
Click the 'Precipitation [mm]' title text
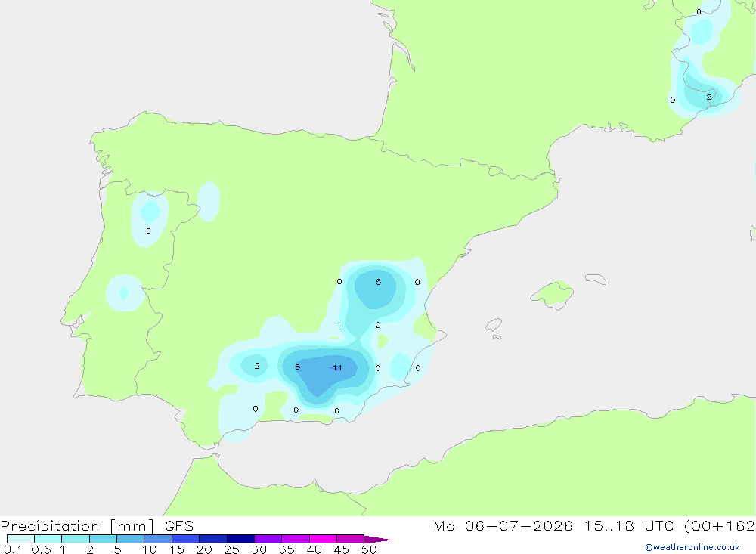(78, 526)
